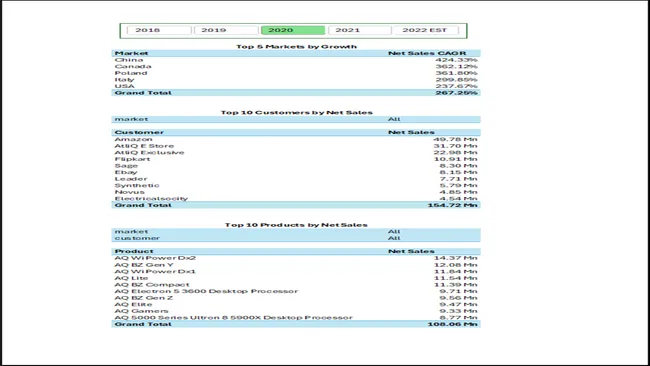Open market filter 'All' in Top 10 Products
Screen dimensions: 650x366
click(x=394, y=232)
